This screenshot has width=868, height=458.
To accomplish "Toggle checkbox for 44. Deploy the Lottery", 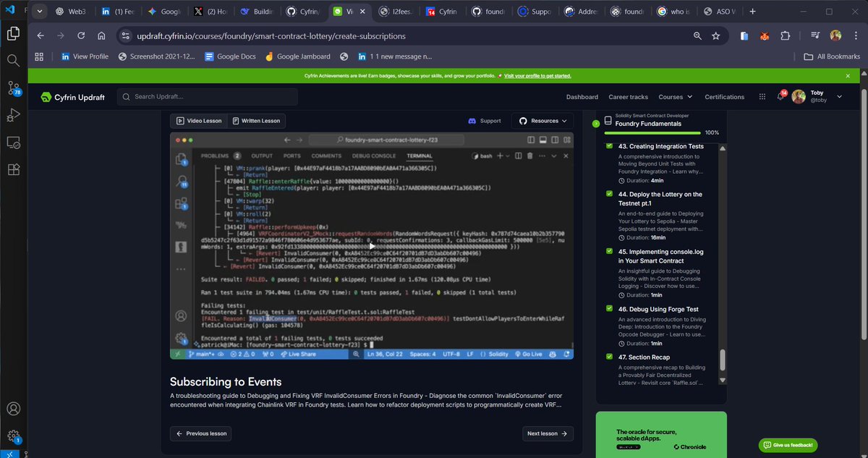I will [x=609, y=194].
